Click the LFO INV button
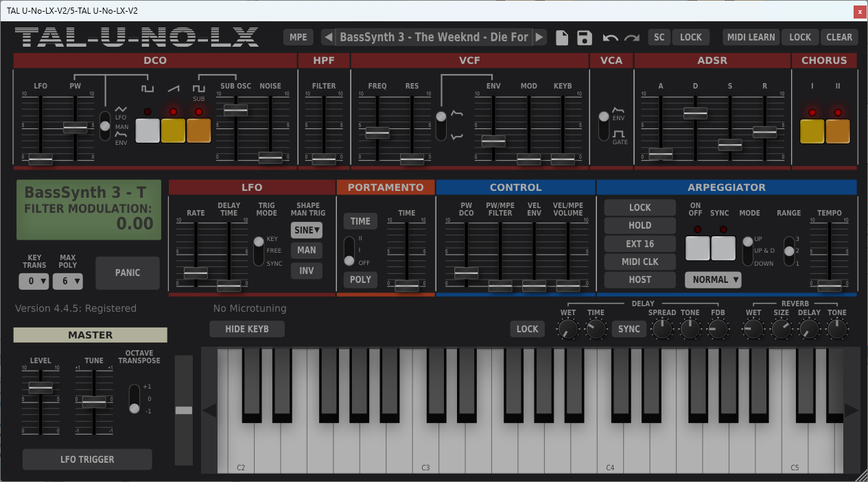Viewport: 868px width, 482px height. [307, 271]
